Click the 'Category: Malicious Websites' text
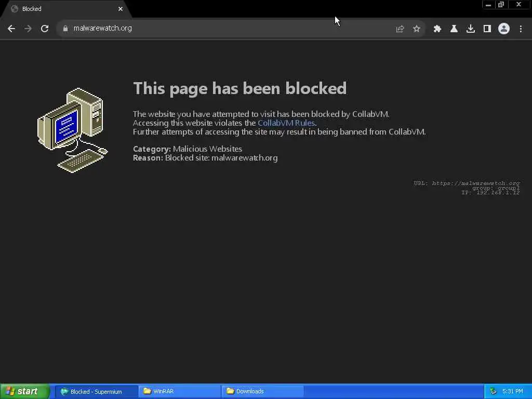Screen dimensions: 532x399 pos(188,149)
